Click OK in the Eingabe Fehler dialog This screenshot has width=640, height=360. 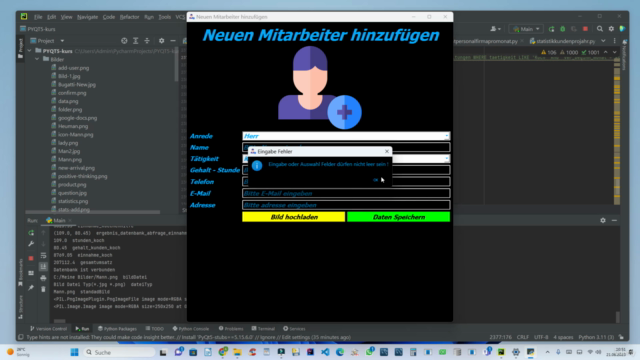coord(376,180)
